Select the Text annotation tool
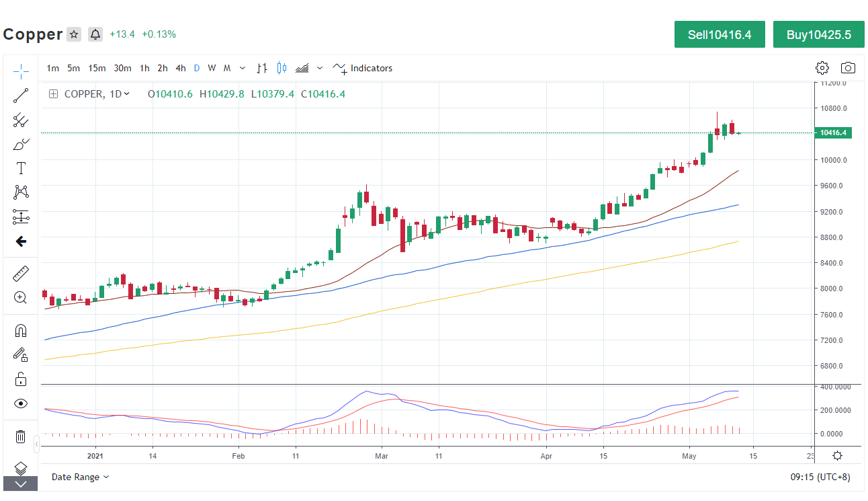 click(x=21, y=168)
